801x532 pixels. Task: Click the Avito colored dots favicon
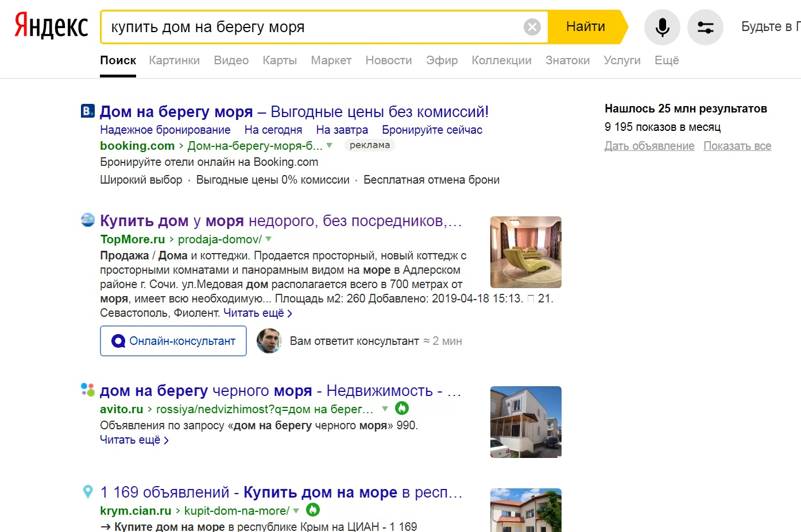(87, 390)
